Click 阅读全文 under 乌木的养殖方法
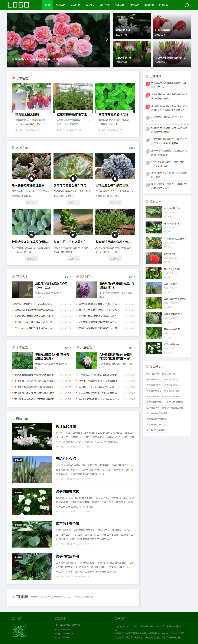The height and width of the screenshot is (644, 198). point(31,203)
